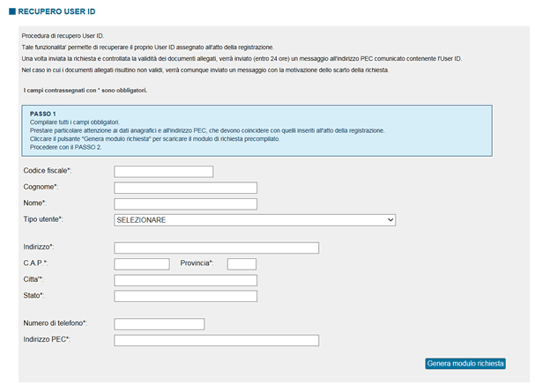Click the PASSO 1 instruction box title
Screen dimensions: 535x392
[x=42, y=114]
